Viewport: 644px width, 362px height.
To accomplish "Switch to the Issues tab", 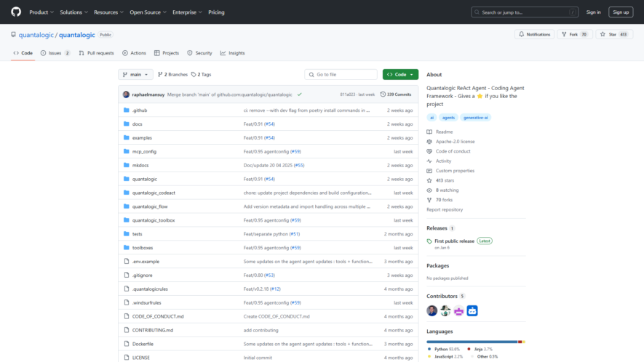I will (55, 53).
